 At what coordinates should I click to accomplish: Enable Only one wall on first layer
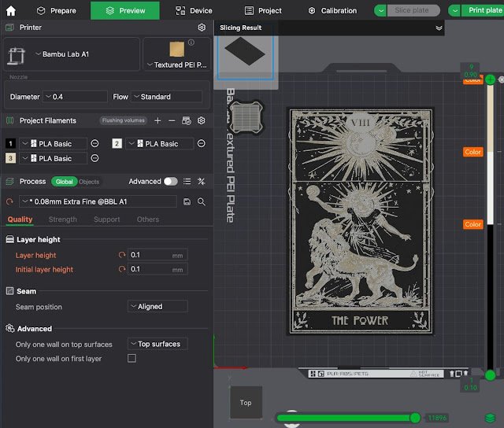[x=132, y=359]
